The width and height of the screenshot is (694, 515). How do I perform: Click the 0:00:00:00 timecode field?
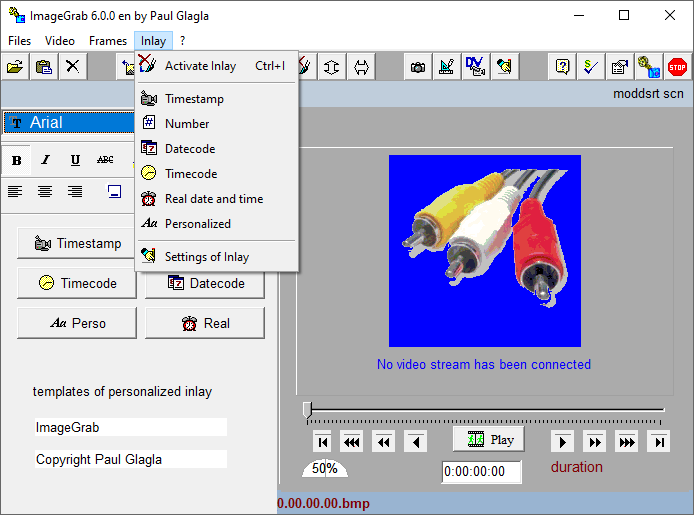coord(482,472)
